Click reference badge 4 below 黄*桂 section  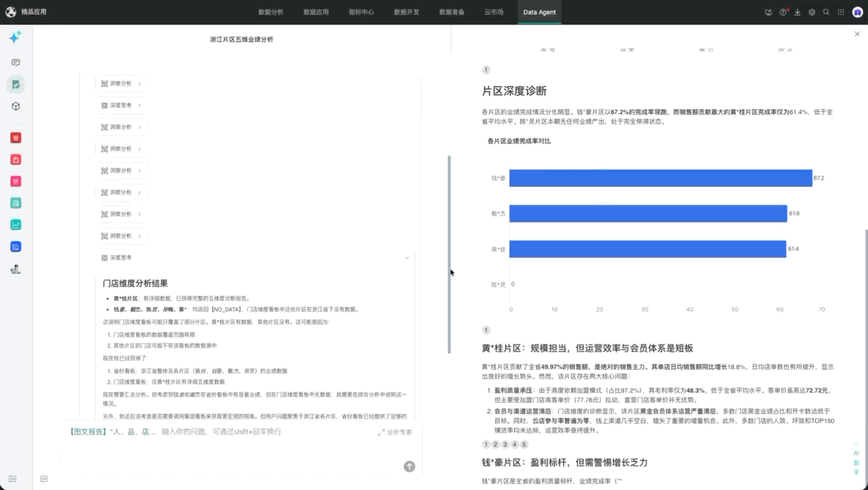click(x=514, y=444)
